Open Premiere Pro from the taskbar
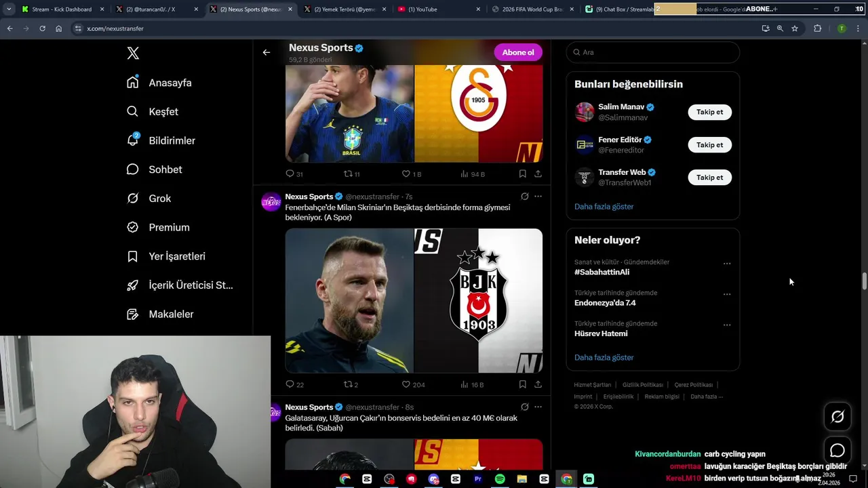 (477, 479)
